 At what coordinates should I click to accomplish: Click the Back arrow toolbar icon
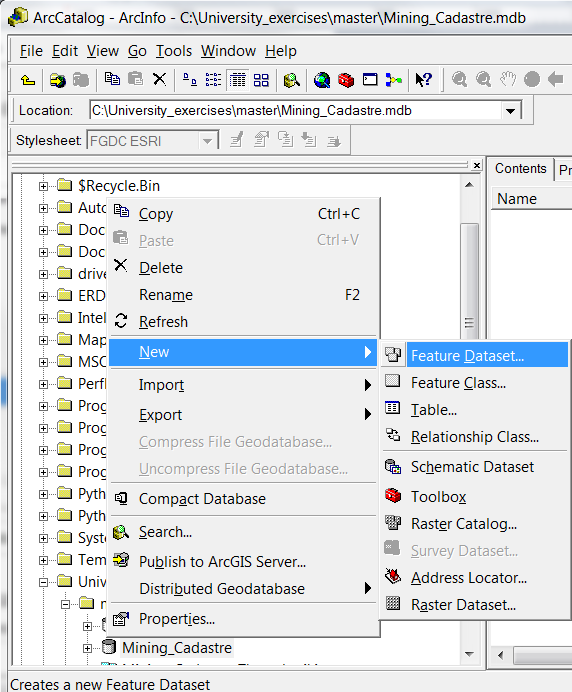click(555, 80)
